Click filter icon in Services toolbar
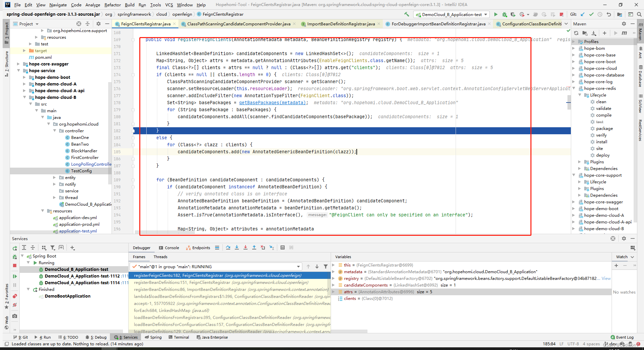Image resolution: width=644 pixels, height=350 pixels. click(x=53, y=247)
